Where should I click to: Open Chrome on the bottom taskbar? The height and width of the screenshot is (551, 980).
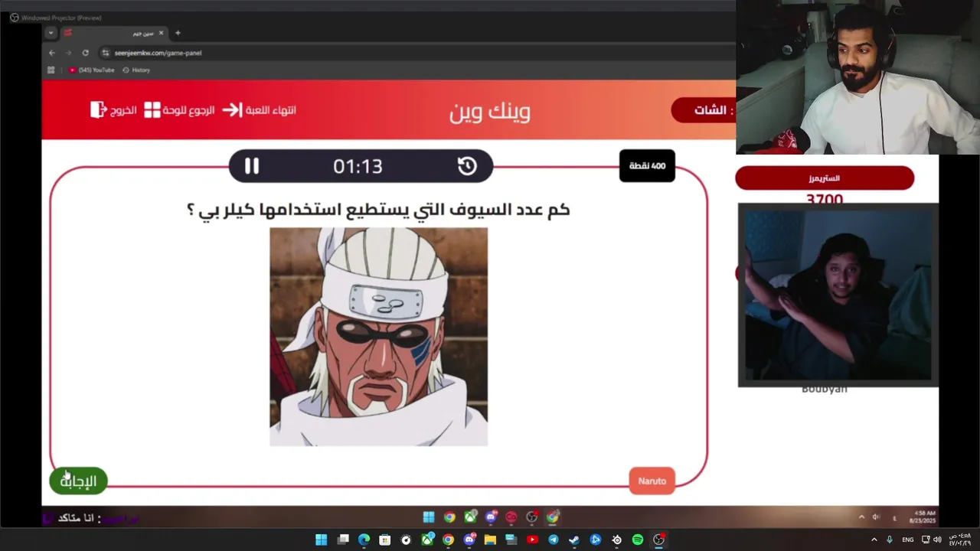(x=448, y=540)
